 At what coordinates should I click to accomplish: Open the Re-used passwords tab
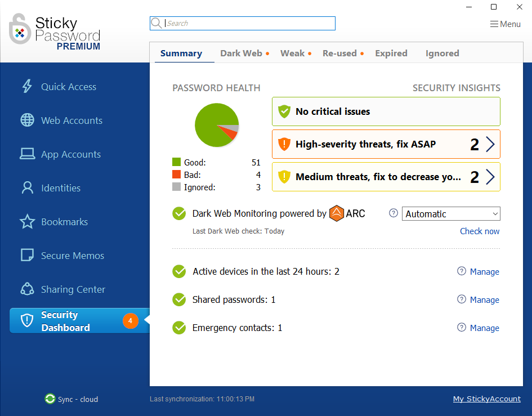pyautogui.click(x=339, y=53)
